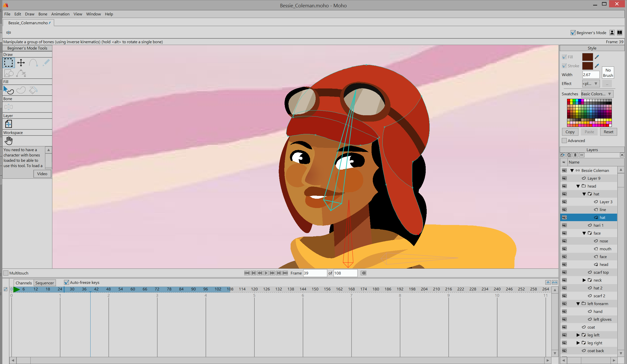Screen dimensions: 627x364
Task: Uncheck the Beginner's Mode checkbox
Action: click(x=573, y=33)
